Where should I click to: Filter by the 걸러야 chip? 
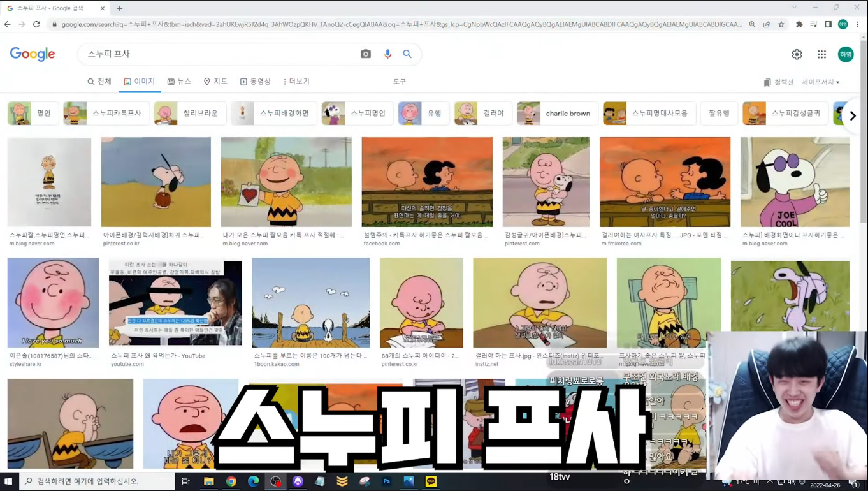coord(483,114)
